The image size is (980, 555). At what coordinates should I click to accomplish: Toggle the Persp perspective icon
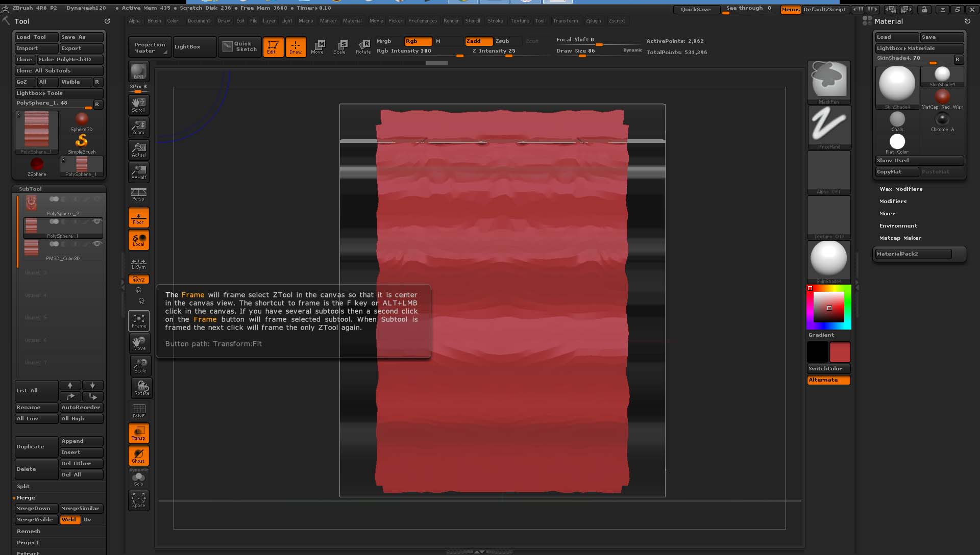coord(138,194)
